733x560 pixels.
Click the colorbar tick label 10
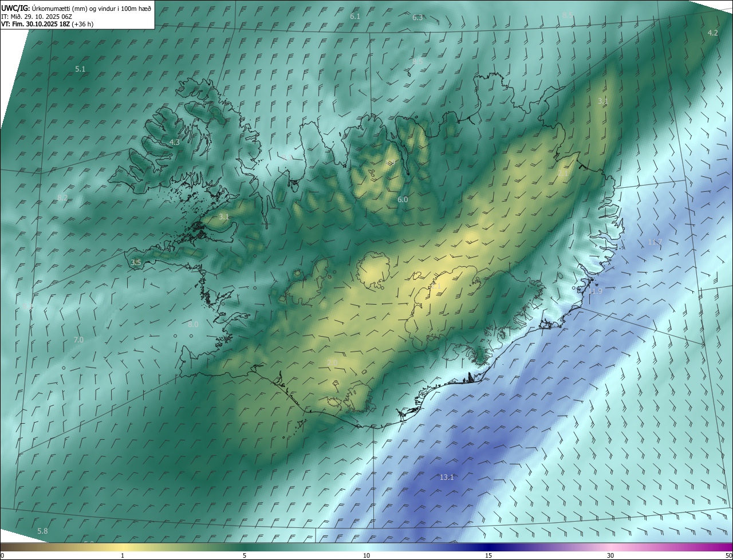(366, 555)
